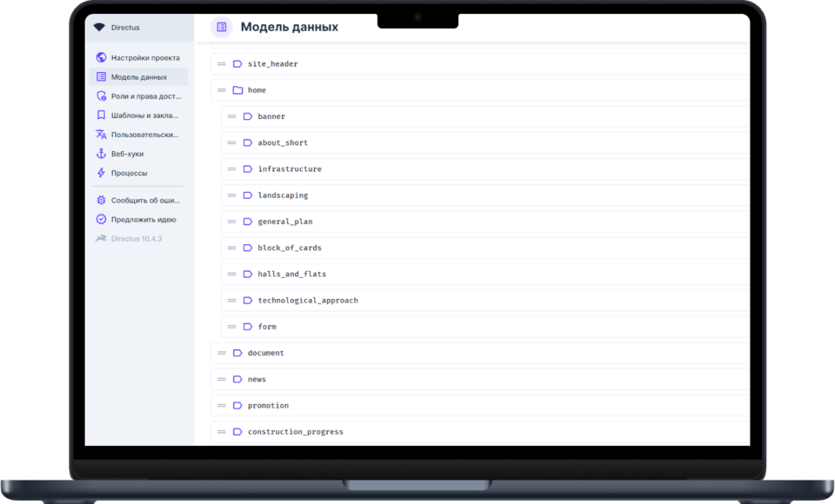Click the drag handle of home folder
835x504 pixels.
point(222,90)
